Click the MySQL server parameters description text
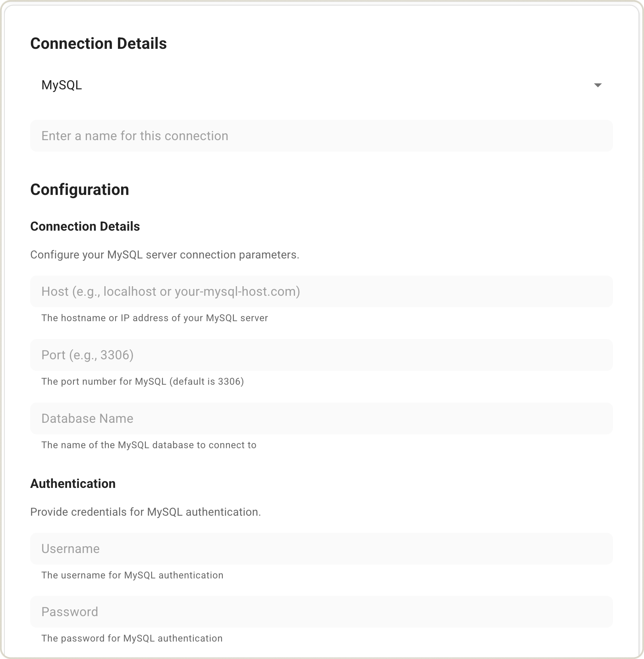Image resolution: width=644 pixels, height=659 pixels. (x=165, y=254)
